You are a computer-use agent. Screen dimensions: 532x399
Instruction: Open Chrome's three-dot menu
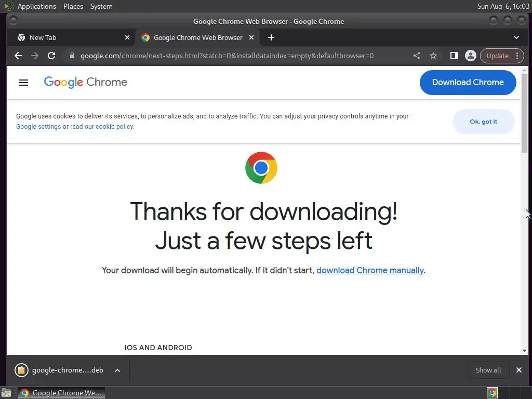(x=517, y=56)
